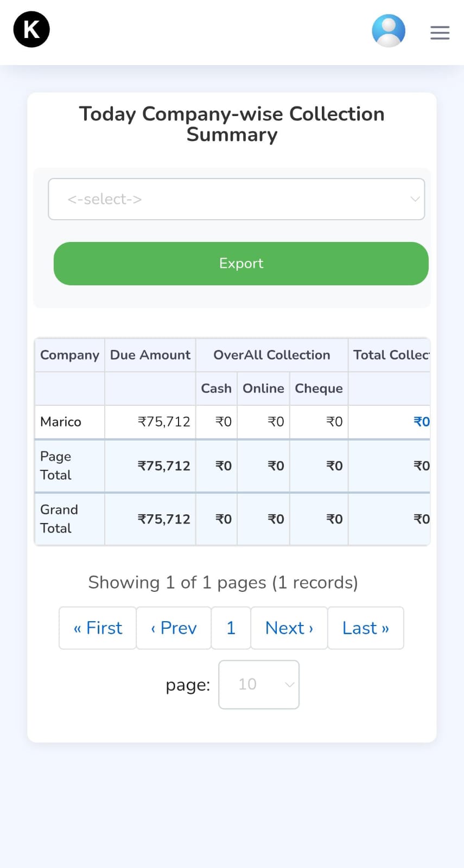Open the company select dropdown
Viewport: 464px width, 868px height.
click(x=236, y=199)
